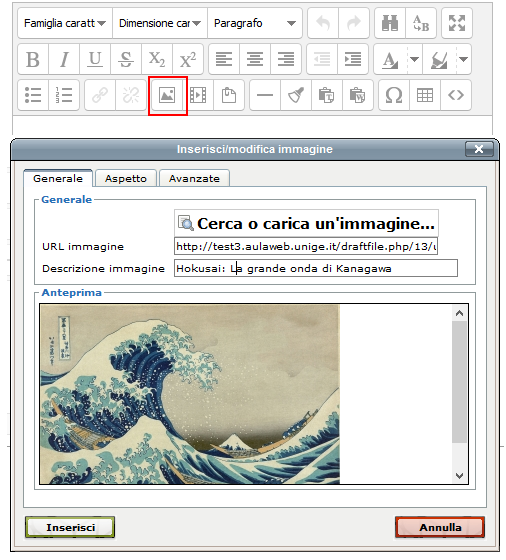The width and height of the screenshot is (506, 560).
Task: Decrease indent (outdent)
Action: 322,59
